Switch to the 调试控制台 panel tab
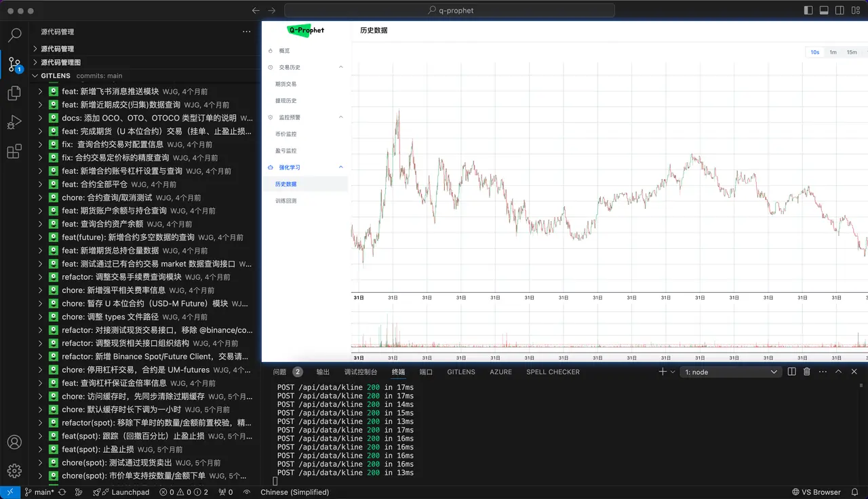The height and width of the screenshot is (499, 868). [x=360, y=372]
